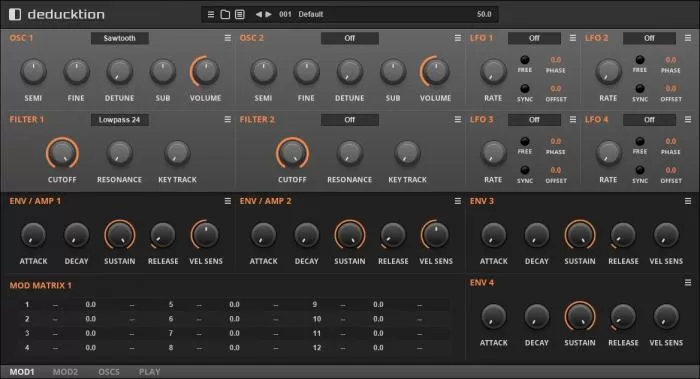Toggle LFO 2 FREE switch
This screenshot has width=700, height=379.
point(640,60)
